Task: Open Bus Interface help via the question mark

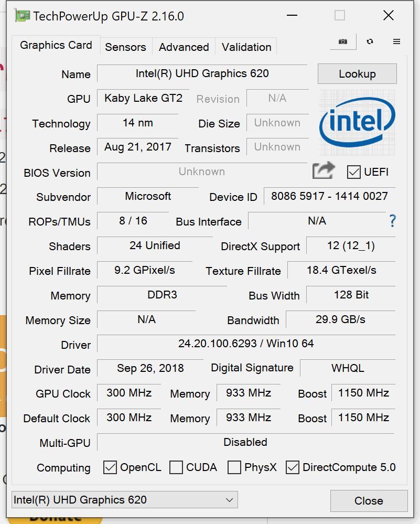Action: (392, 221)
